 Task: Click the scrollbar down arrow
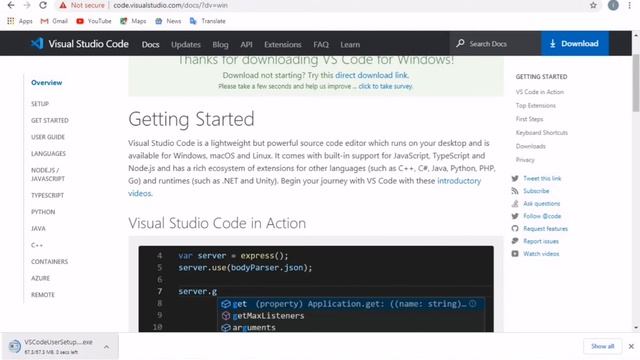coord(636,327)
